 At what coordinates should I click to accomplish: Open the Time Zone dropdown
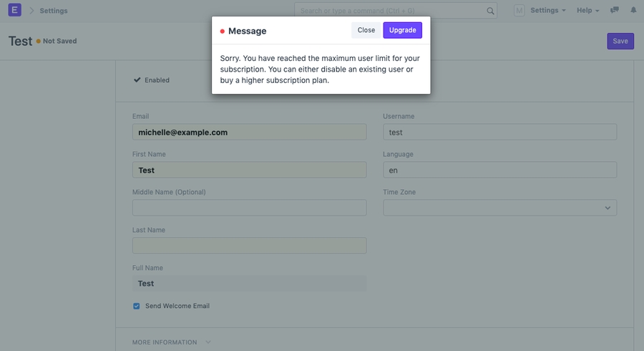click(499, 208)
